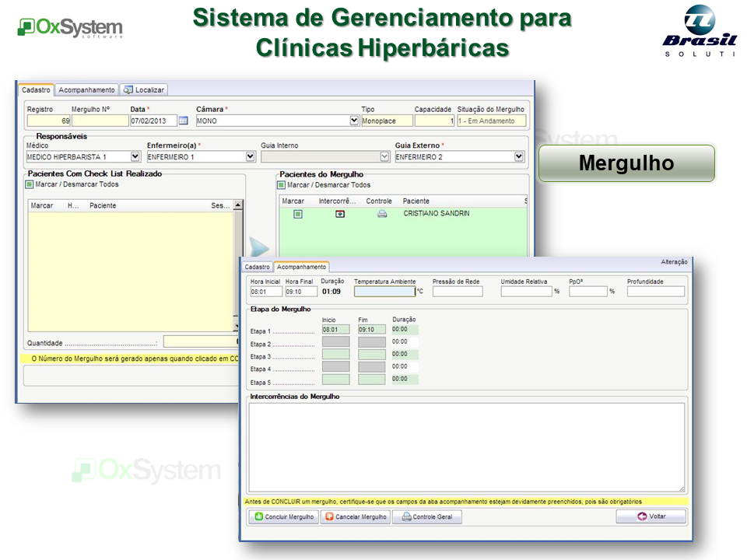Screen dimensions: 747x560
Task: Open the Médico dropdown list
Action: coord(135,156)
